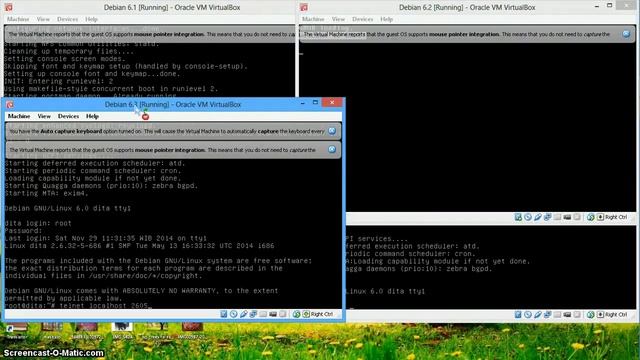Click mouse integration icon in Debian 6.2 status bar
The image size is (640, 360).
pyautogui.click(x=591, y=217)
